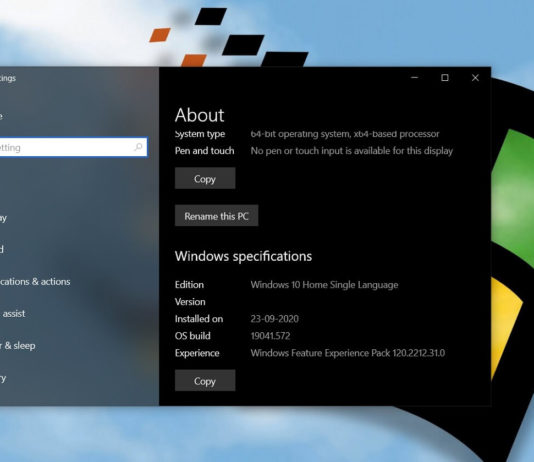Select Windows Feature Experience Pack version text

click(348, 353)
